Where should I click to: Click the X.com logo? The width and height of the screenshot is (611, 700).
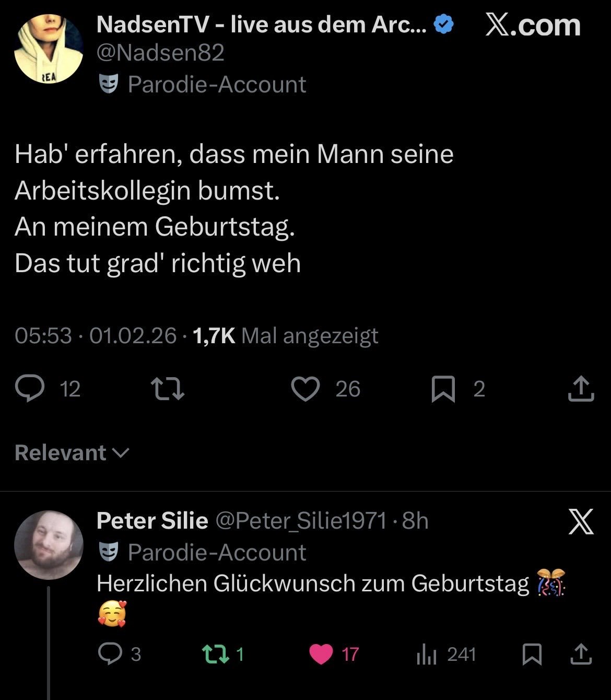(x=533, y=25)
